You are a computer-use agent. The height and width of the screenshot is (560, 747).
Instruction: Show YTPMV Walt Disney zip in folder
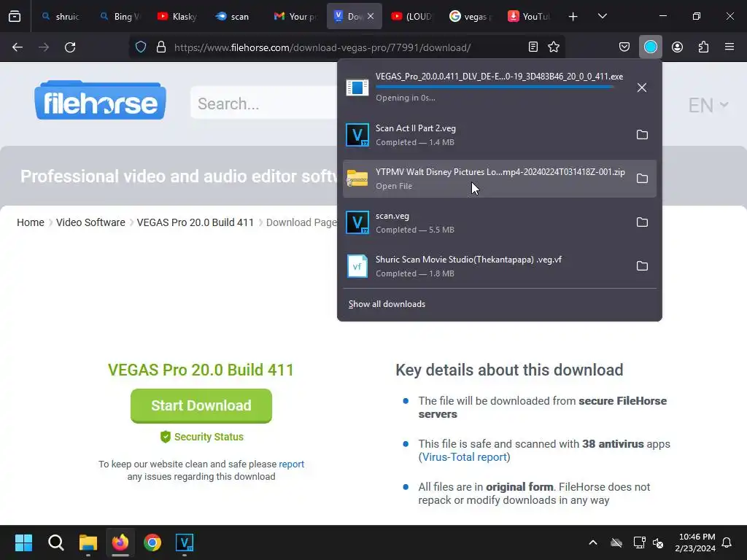click(642, 179)
